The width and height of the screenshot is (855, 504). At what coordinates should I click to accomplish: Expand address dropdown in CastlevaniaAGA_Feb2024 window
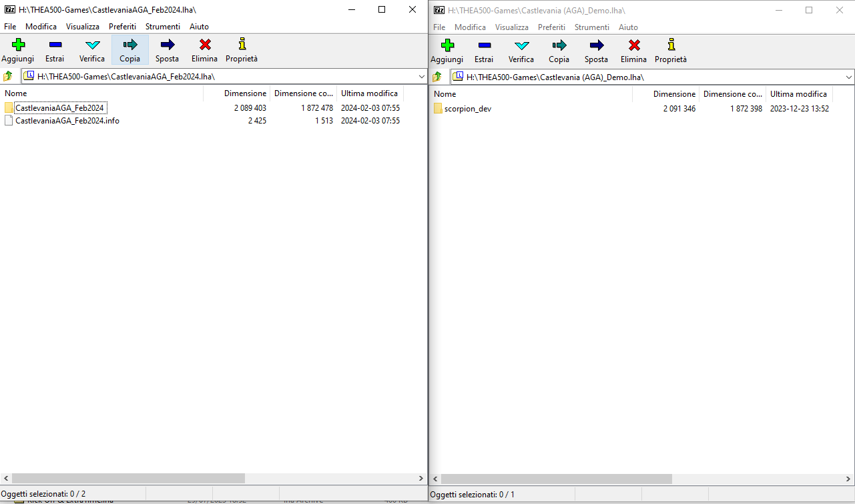point(421,76)
